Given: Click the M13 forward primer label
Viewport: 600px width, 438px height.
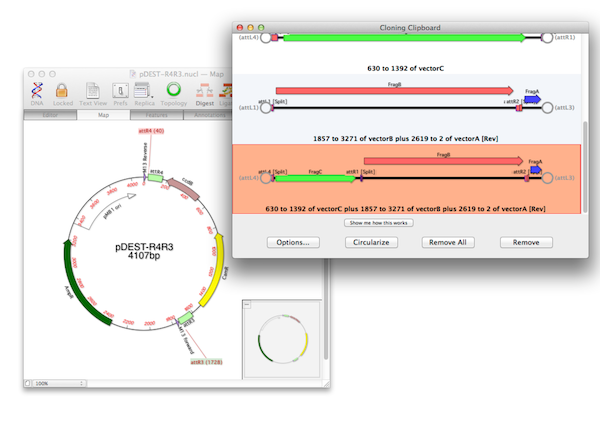Looking at the screenshot, I should click(188, 339).
